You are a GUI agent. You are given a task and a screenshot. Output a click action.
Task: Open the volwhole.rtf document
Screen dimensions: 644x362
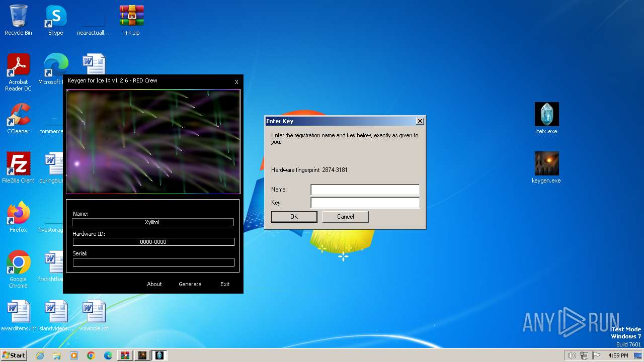94,316
